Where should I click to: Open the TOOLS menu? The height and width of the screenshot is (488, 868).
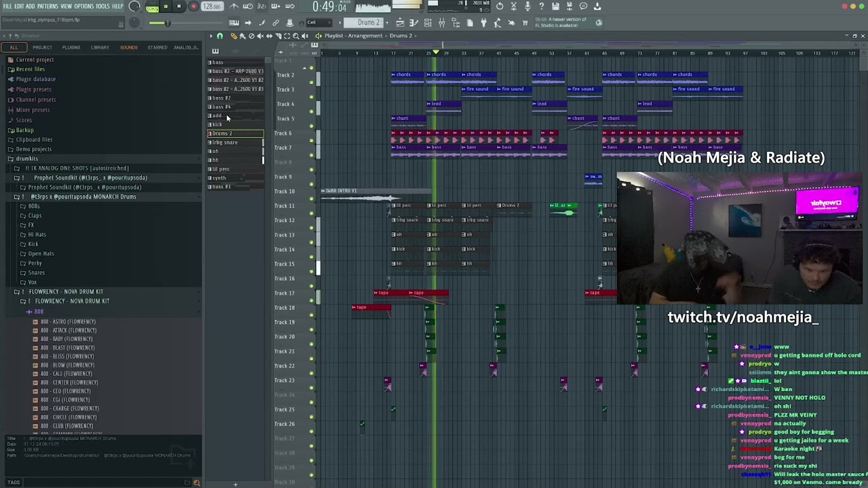[102, 6]
